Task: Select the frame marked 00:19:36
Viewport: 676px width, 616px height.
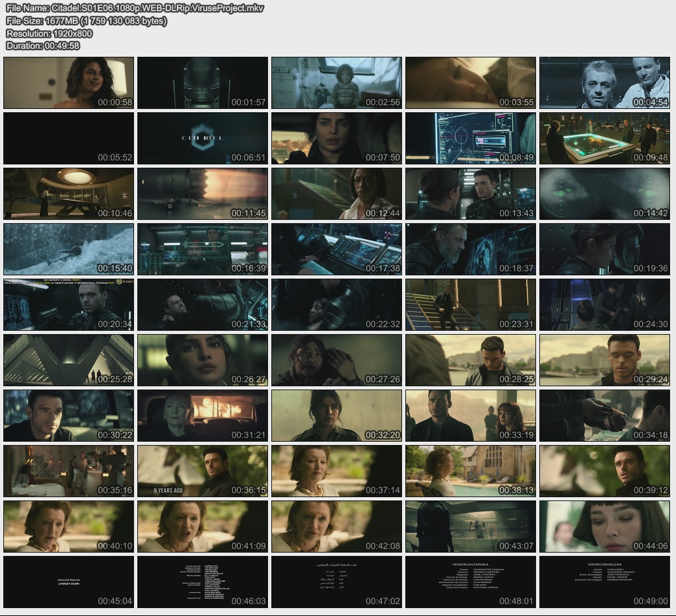Action: coord(605,249)
